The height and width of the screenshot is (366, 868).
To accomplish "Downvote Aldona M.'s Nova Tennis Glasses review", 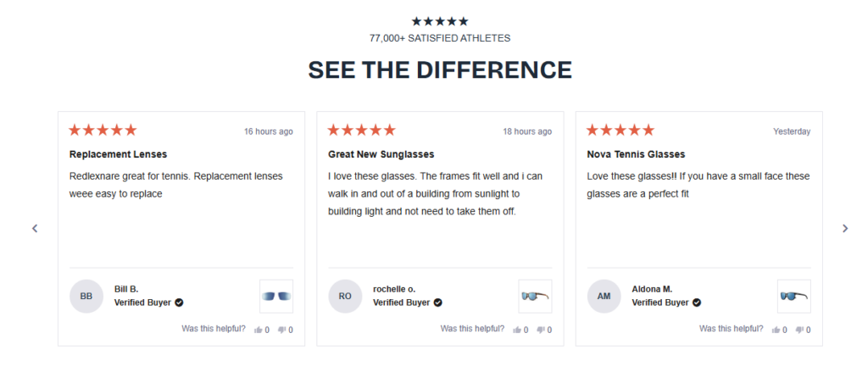I will tap(799, 330).
